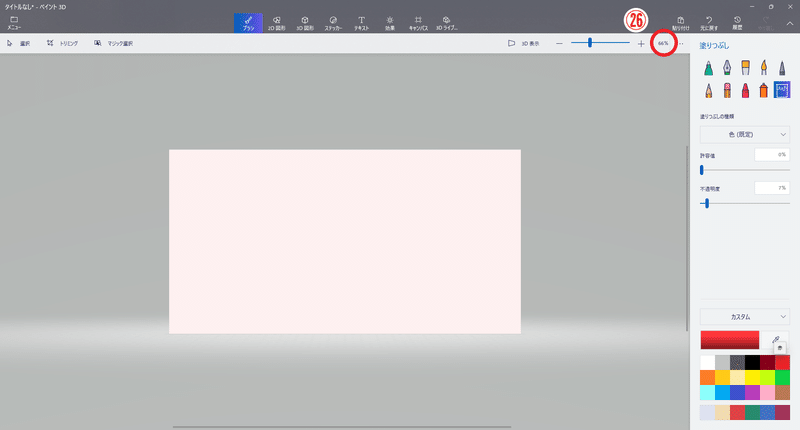
Task: Choose the bright yellow color swatch
Action: [752, 377]
